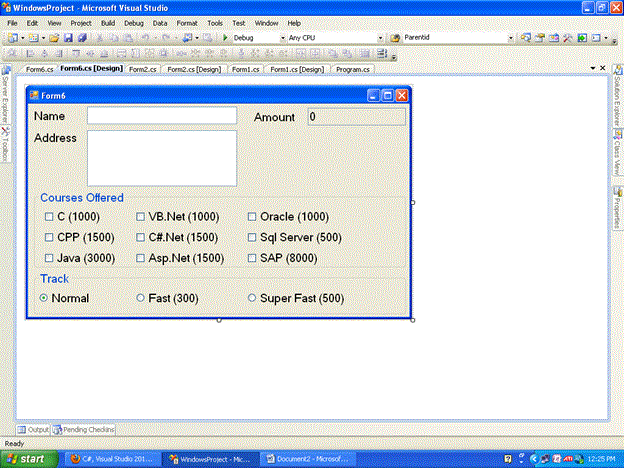Screen dimensions: 624x468
Task: Open the Any CPU platform dropdown
Action: [380, 38]
